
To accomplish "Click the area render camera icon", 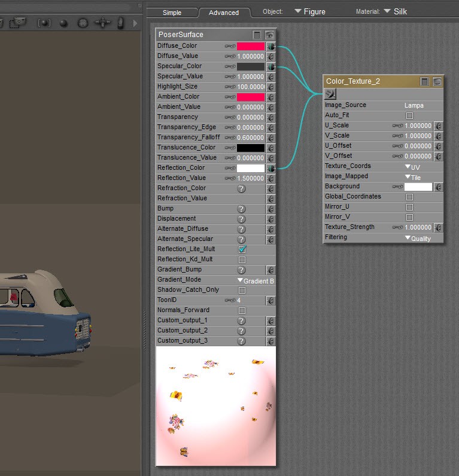I will tap(17, 23).
